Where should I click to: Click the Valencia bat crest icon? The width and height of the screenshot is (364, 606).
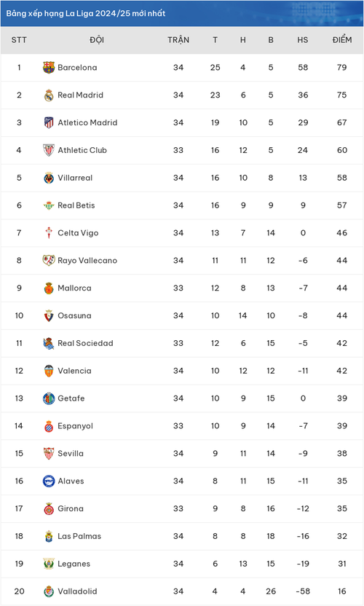pos(49,371)
